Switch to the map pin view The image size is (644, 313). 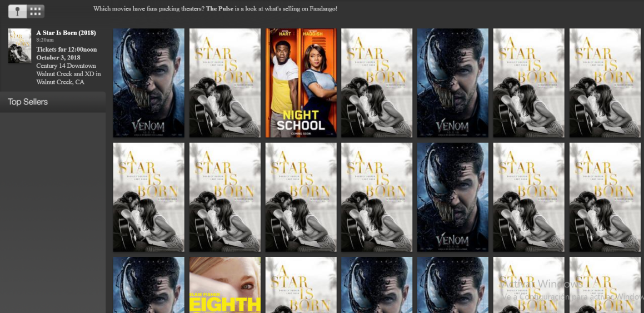(x=17, y=12)
